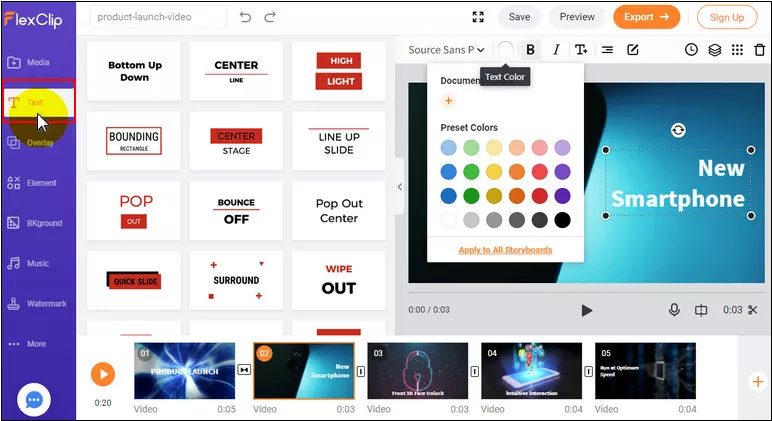Viewport: 772px width, 421px height.
Task: Click the grid dots icon in toolbar
Action: [x=737, y=50]
